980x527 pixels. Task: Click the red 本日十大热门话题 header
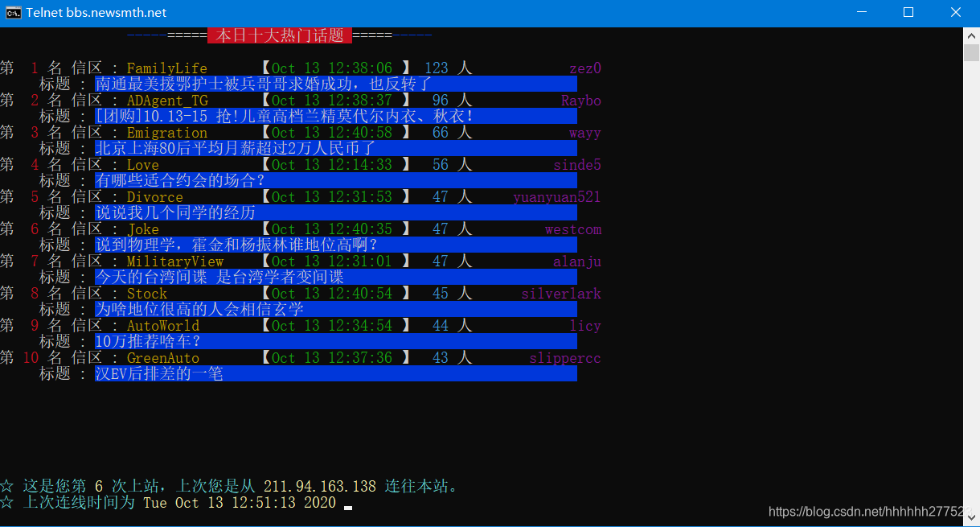tap(280, 35)
